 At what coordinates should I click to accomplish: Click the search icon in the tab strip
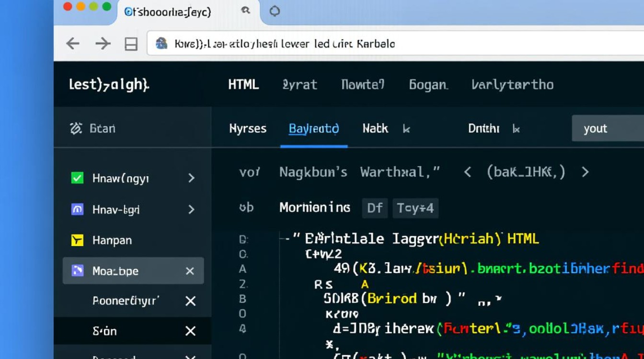point(245,11)
